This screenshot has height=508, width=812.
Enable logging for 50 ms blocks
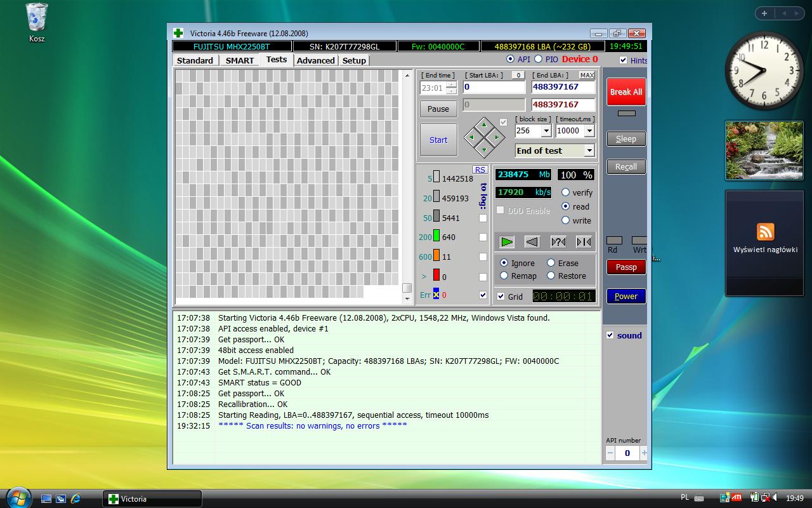click(483, 218)
